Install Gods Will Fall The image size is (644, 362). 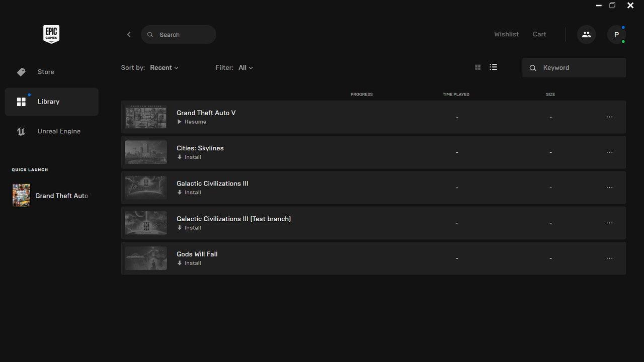[x=189, y=263]
